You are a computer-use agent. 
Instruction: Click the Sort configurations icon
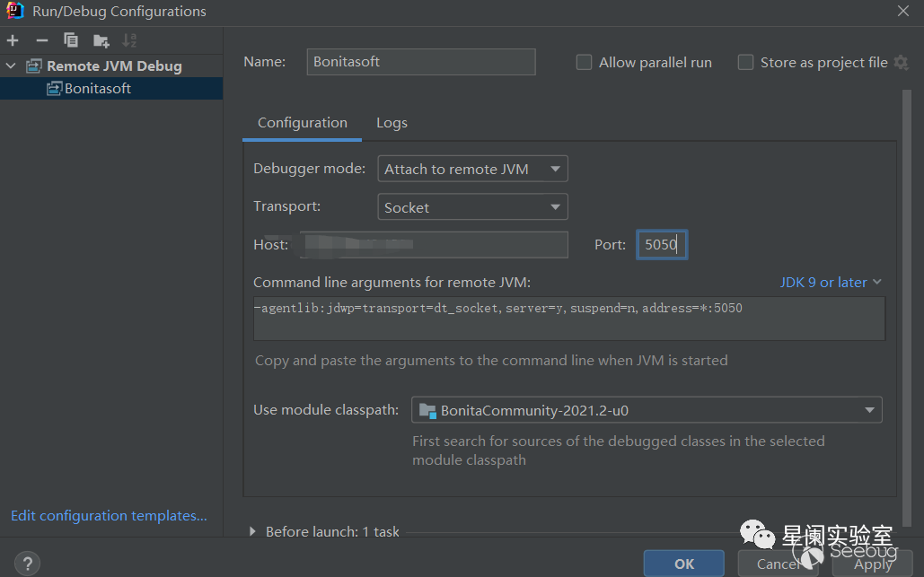(x=130, y=40)
